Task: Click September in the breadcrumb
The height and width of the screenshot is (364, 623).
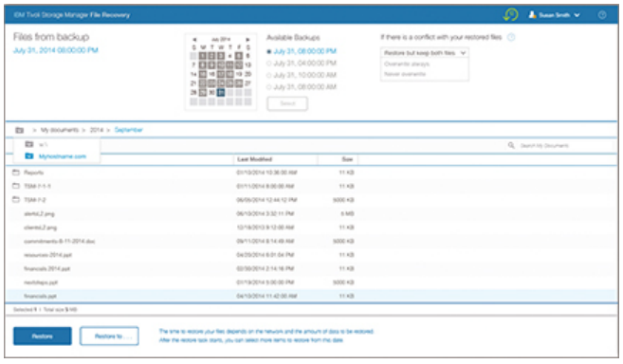Action: coord(128,130)
